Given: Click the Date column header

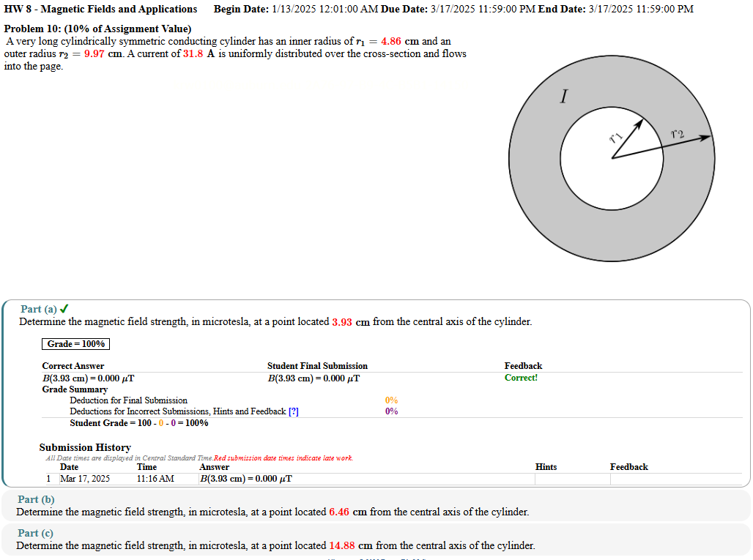Looking at the screenshot, I should (69, 466).
